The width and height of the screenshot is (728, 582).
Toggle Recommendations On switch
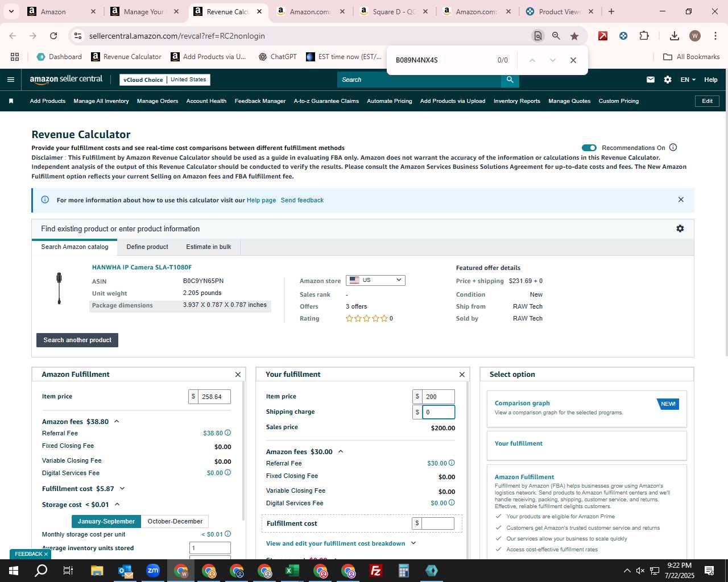point(589,148)
